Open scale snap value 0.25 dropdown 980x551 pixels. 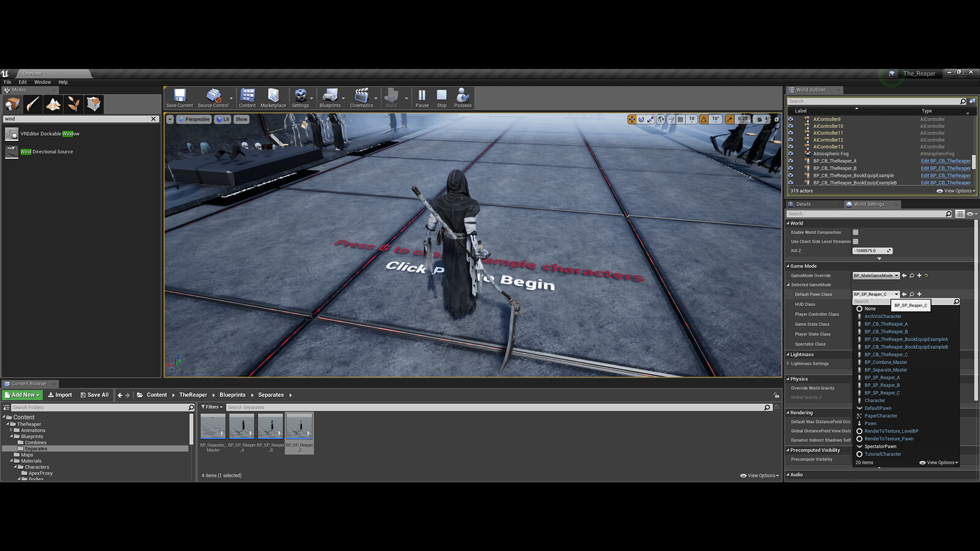[742, 119]
